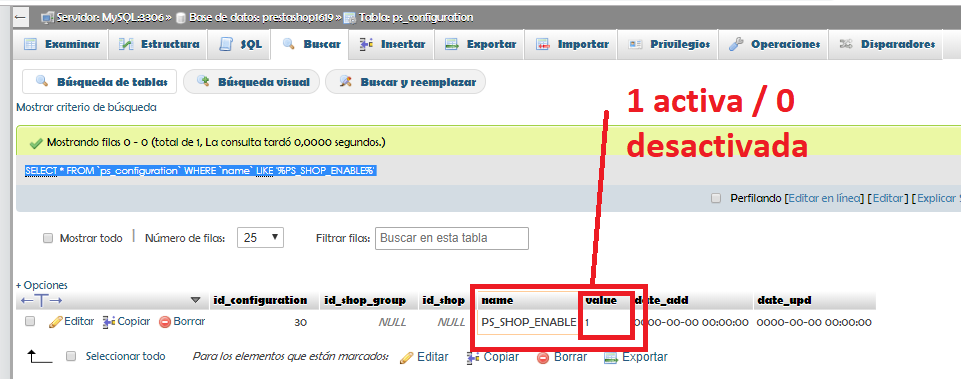The image size is (961, 379).
Task: Focus the Filtrar filas search field
Action: click(x=452, y=238)
